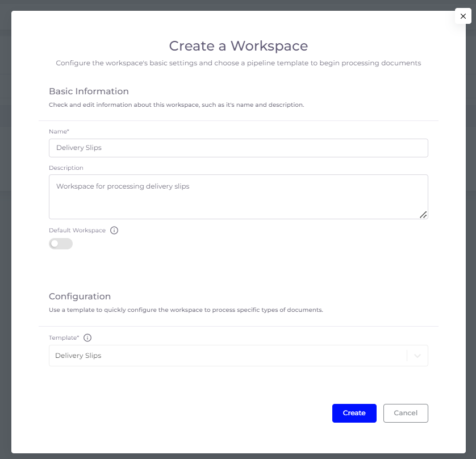Select the Description text area
Image resolution: width=476 pixels, height=459 pixels.
coord(239,196)
